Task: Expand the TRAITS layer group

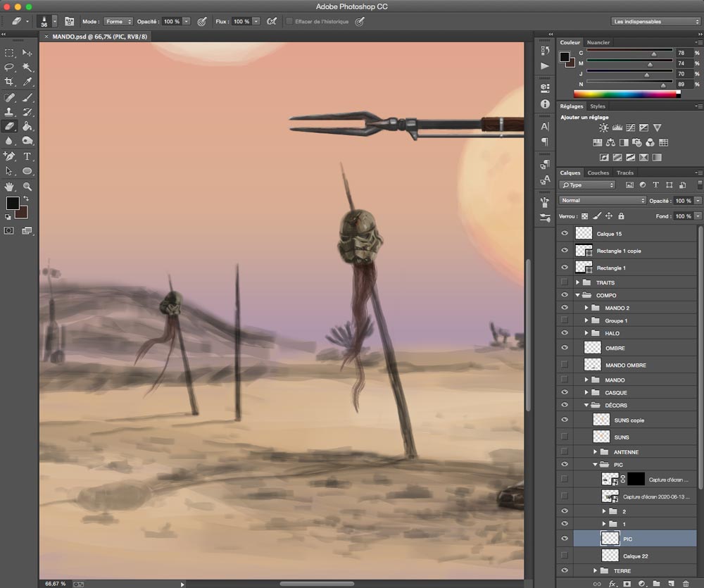Action: click(x=578, y=282)
